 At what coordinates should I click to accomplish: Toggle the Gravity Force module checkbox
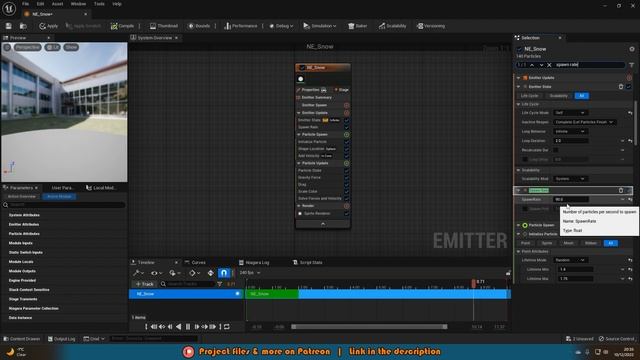click(x=346, y=178)
